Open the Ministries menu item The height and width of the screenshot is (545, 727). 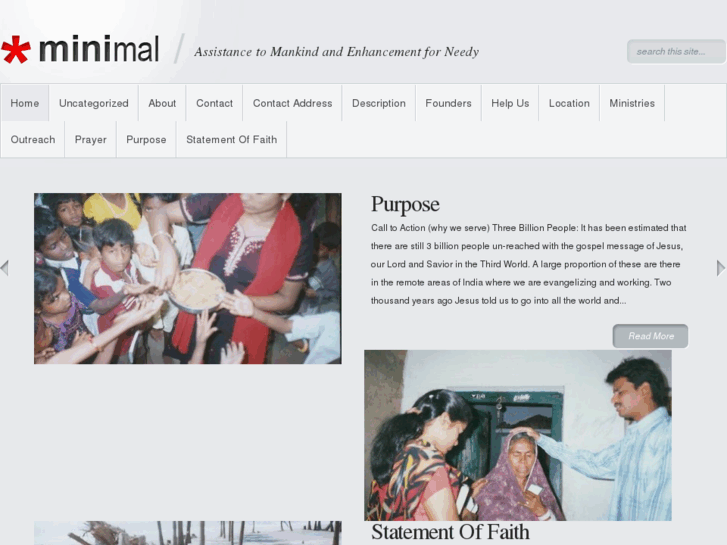[x=632, y=103]
